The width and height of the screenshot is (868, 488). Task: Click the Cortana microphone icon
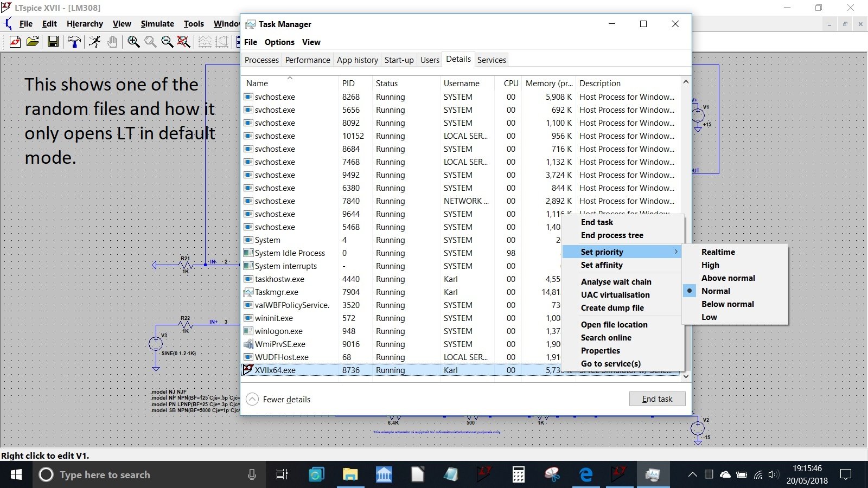coord(252,475)
